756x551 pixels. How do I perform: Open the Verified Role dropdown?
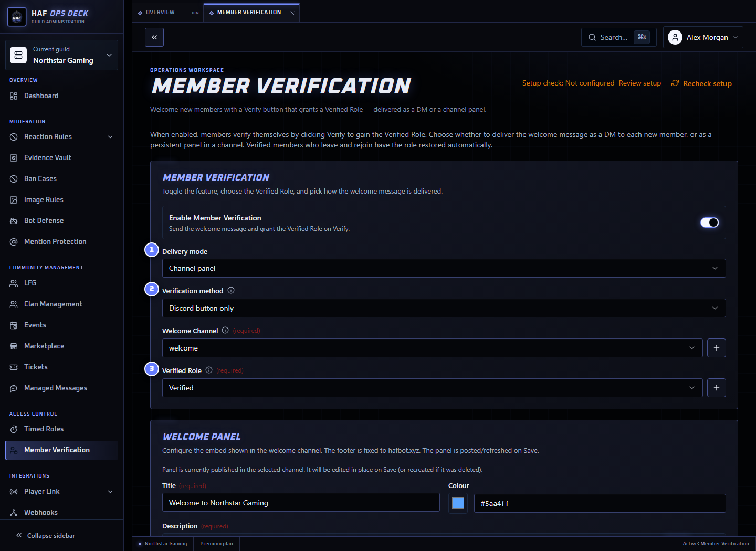[x=432, y=388]
